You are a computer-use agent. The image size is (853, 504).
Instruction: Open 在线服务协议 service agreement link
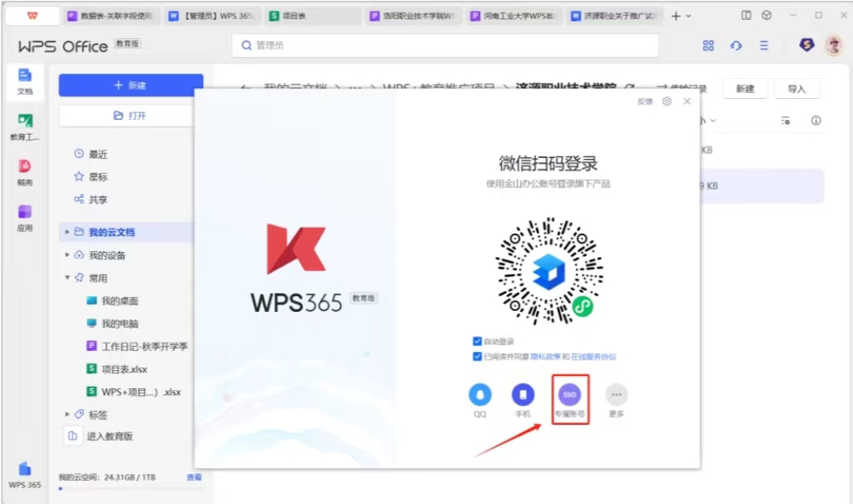pos(593,357)
